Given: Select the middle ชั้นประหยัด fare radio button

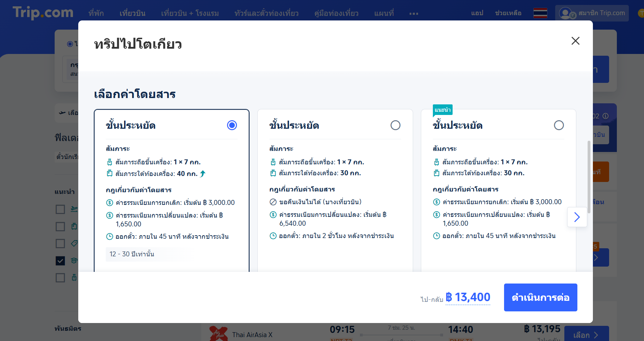Looking at the screenshot, I should [395, 125].
